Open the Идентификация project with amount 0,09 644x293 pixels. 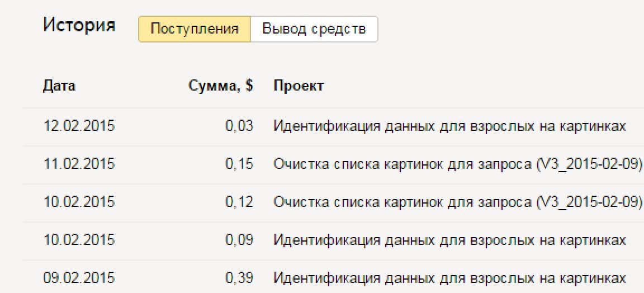[449, 240]
